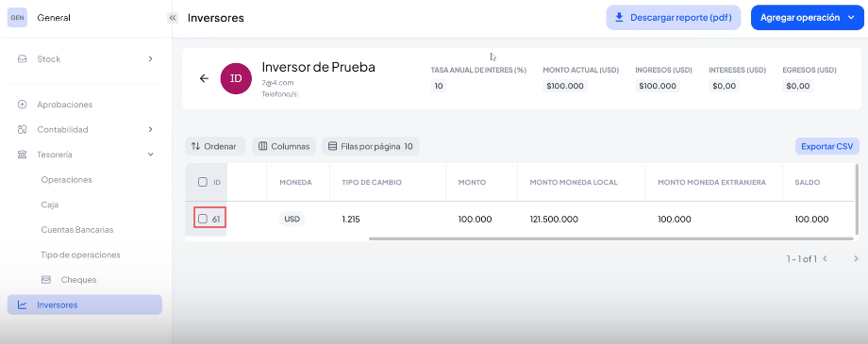Click the Tesorería bank icon

tap(22, 155)
